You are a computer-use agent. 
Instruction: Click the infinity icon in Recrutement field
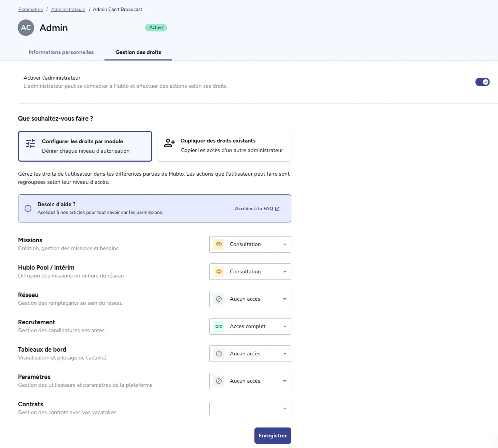click(219, 326)
